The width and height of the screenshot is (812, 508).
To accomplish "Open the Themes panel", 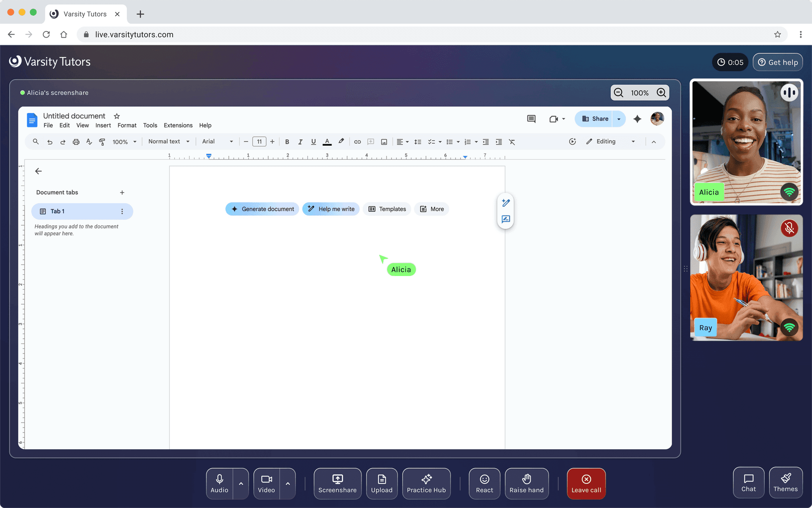I will tap(786, 483).
